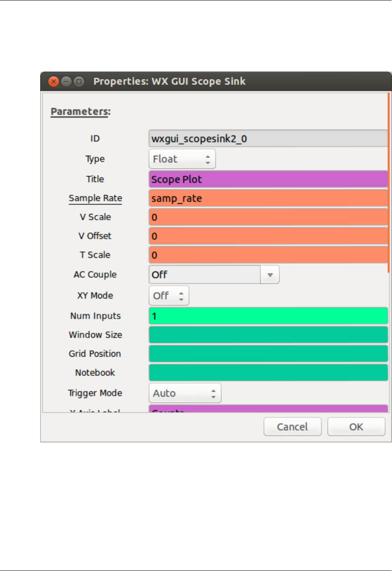
Task: Click the Title field containing Scope Plot
Action: point(268,180)
